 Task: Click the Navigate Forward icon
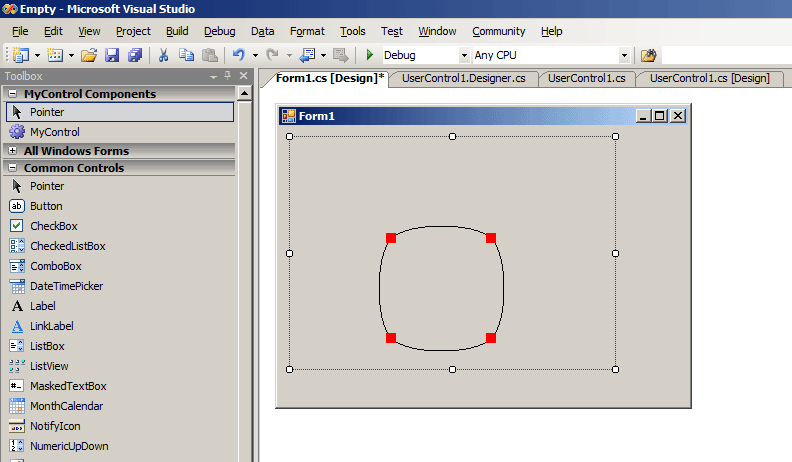341,55
